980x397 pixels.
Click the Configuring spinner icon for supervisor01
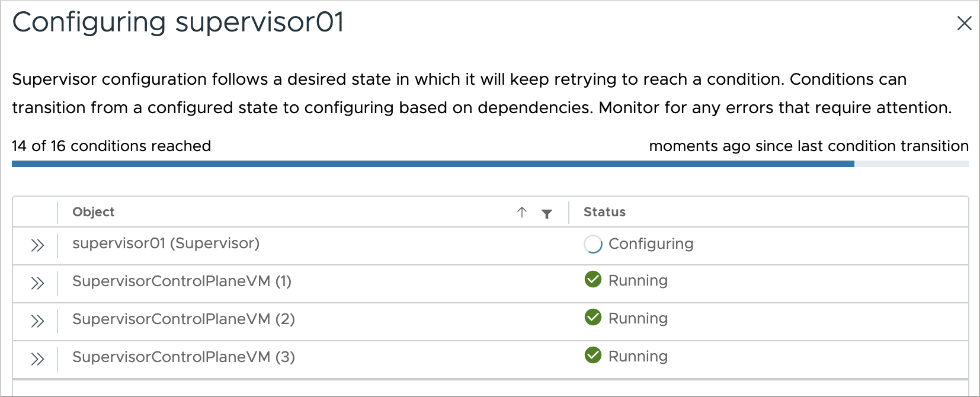pos(593,244)
